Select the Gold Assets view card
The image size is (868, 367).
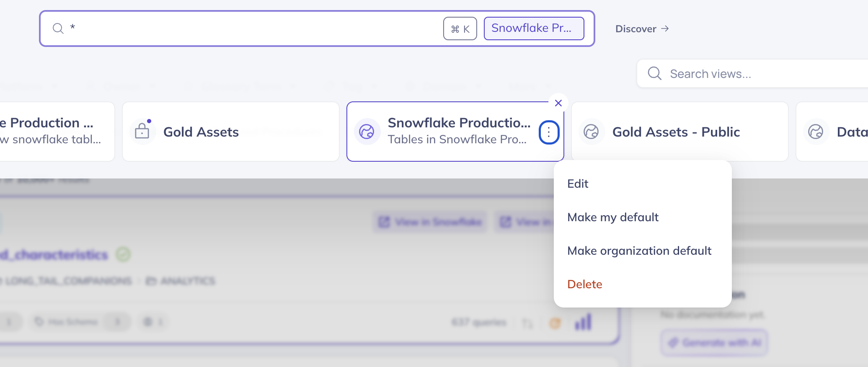pyautogui.click(x=231, y=132)
